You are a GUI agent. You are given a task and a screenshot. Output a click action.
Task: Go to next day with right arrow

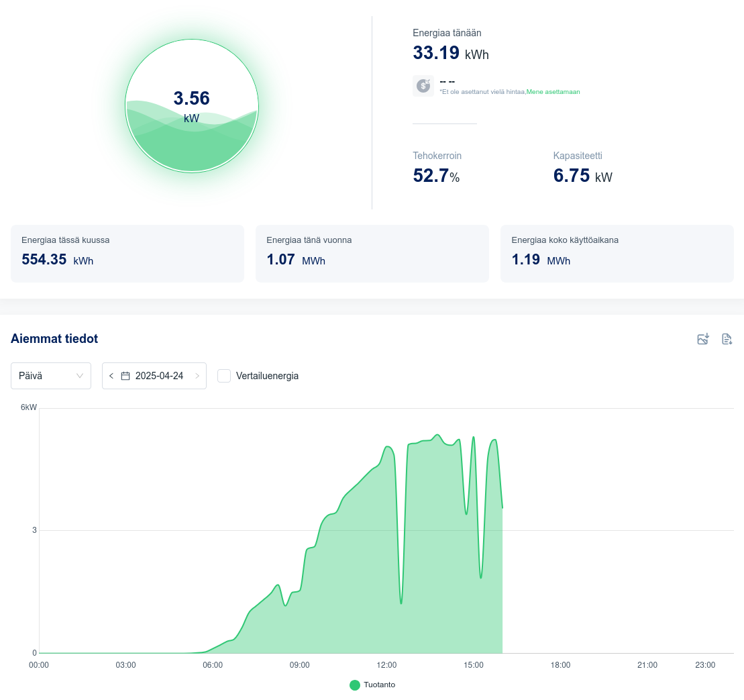197,376
